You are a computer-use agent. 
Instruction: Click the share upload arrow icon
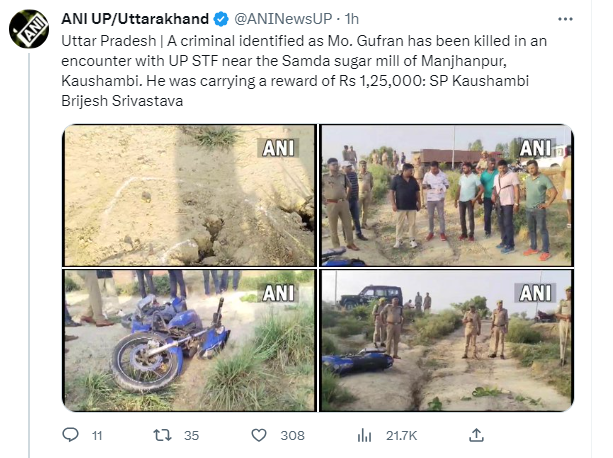click(477, 434)
